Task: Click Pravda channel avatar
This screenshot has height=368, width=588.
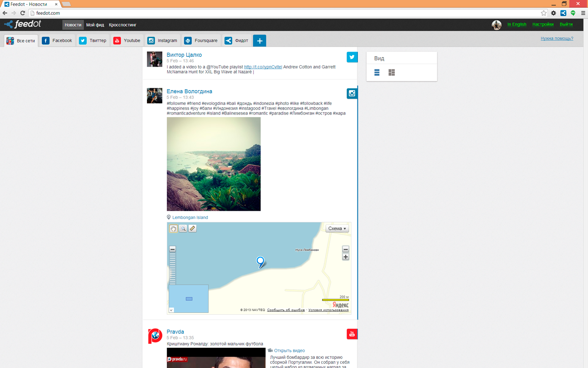Action: click(155, 336)
